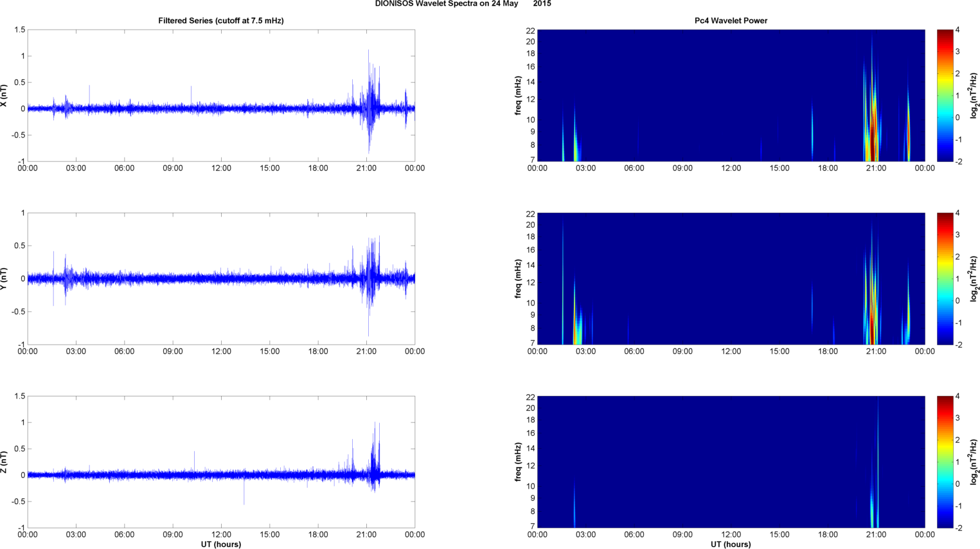Click the colorbar beside the top spectrogram
This screenshot has width=980, height=549.
945,95
